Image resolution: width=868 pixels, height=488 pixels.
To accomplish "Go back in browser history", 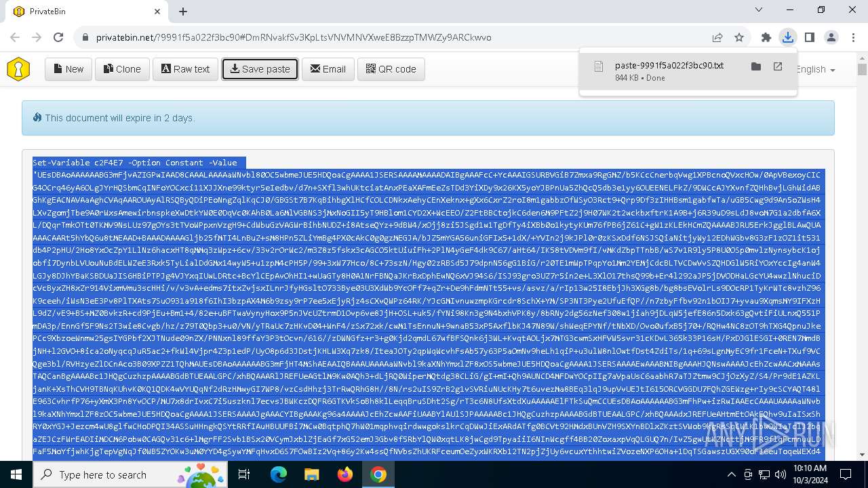I will click(15, 38).
